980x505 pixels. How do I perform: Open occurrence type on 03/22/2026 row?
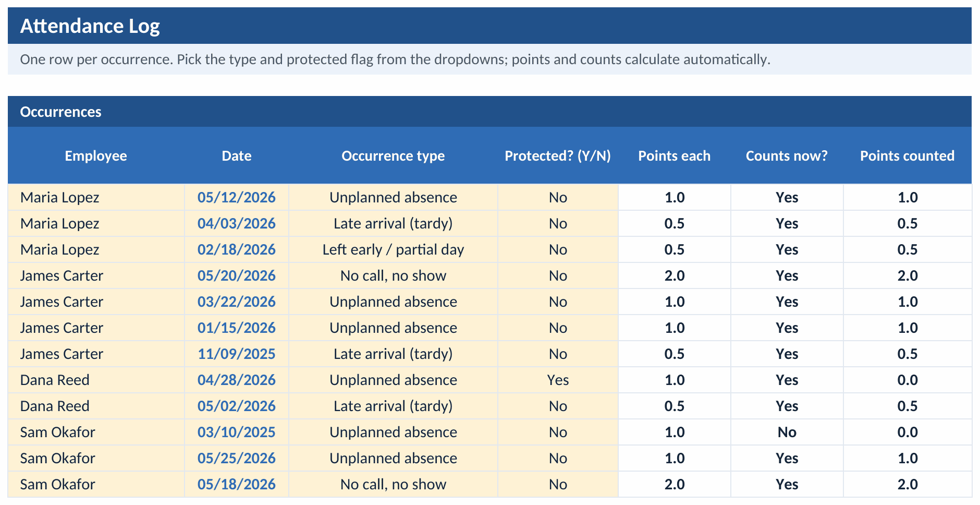pos(393,302)
